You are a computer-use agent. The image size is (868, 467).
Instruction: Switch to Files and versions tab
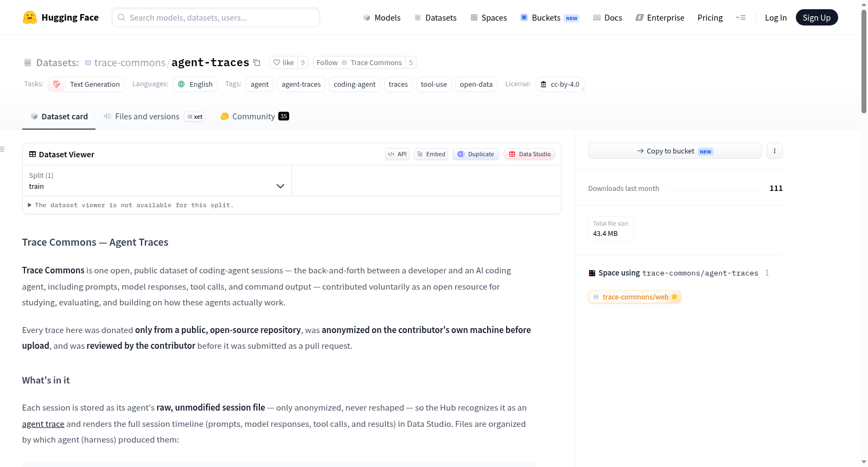(x=154, y=117)
